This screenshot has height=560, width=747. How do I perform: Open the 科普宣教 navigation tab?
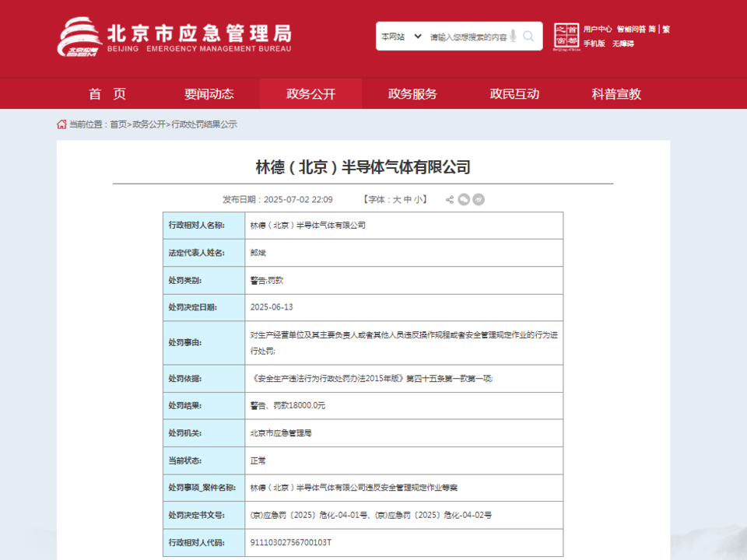(616, 94)
